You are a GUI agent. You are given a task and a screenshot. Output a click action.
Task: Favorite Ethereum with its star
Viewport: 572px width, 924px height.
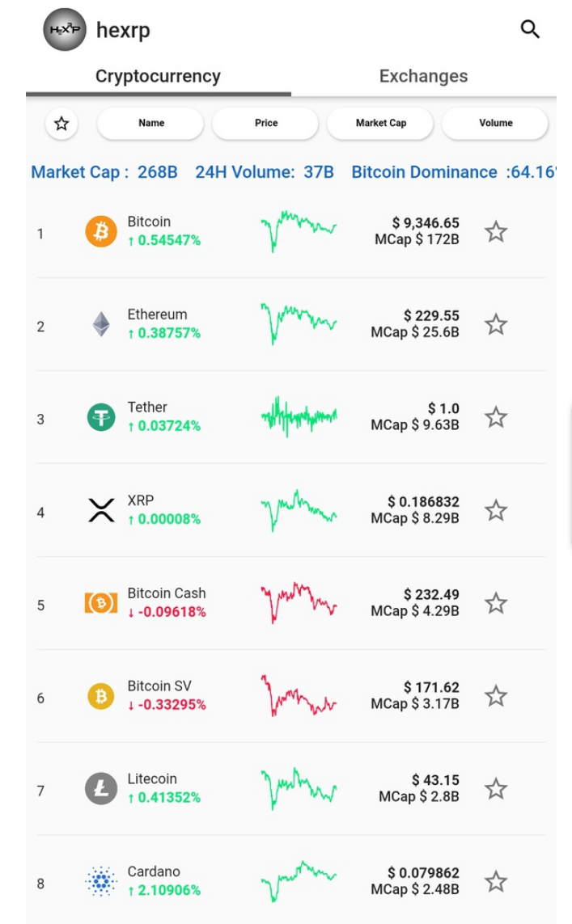tap(496, 325)
